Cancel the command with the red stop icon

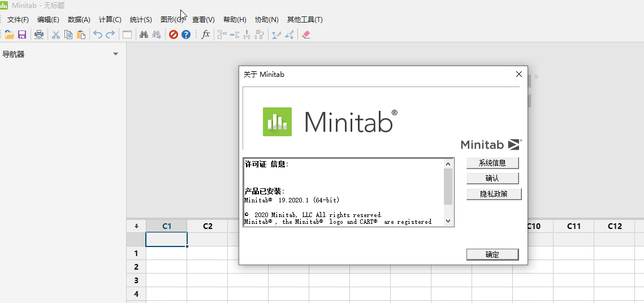click(174, 34)
